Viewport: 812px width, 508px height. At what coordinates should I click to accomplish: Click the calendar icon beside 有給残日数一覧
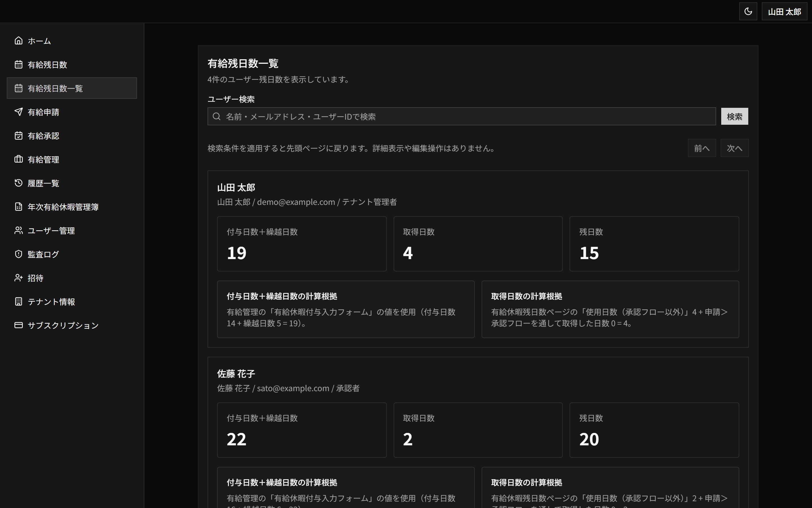click(x=18, y=88)
